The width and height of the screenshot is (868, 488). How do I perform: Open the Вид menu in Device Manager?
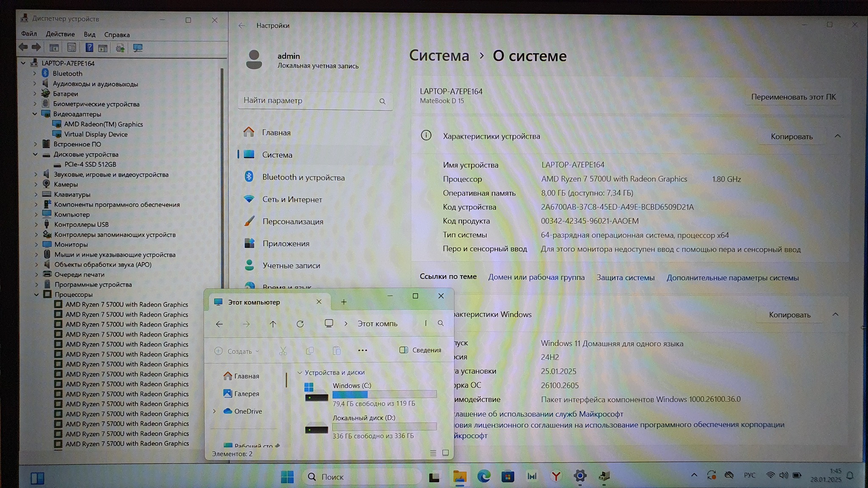89,34
